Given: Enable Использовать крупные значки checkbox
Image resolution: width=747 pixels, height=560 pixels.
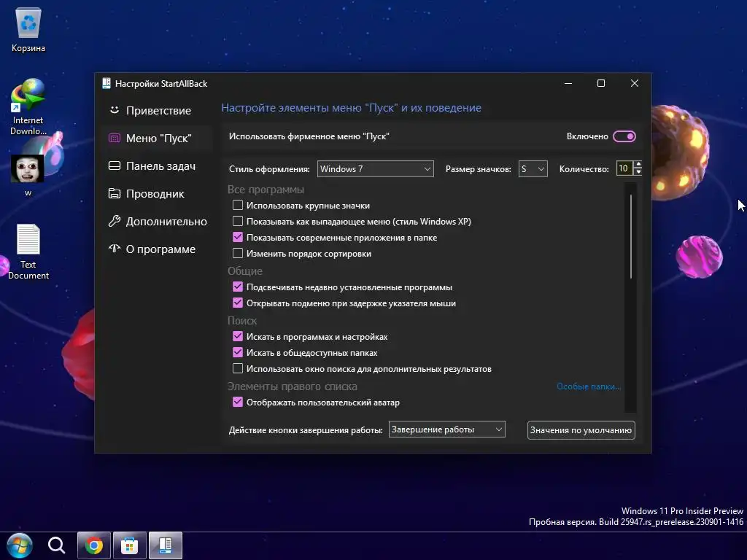Looking at the screenshot, I should 238,205.
